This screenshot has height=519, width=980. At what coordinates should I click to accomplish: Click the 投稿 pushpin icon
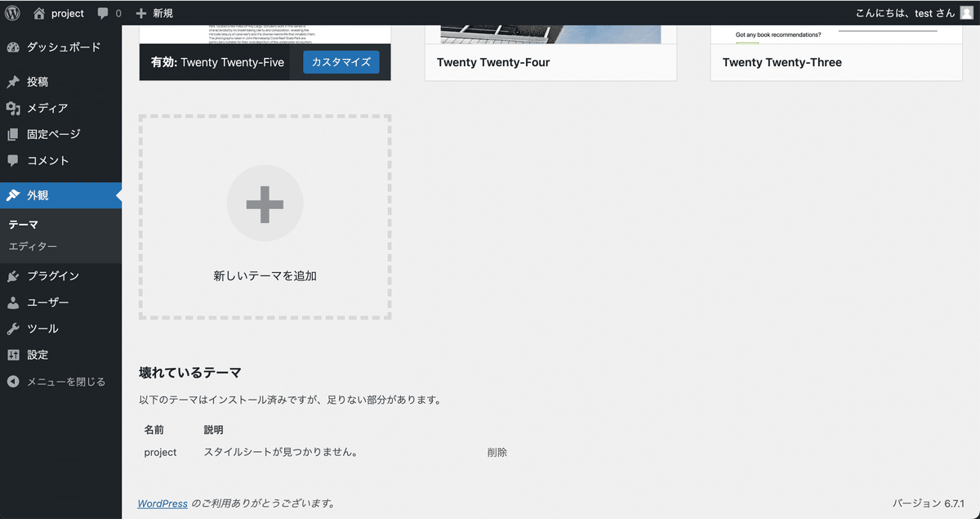(x=13, y=82)
